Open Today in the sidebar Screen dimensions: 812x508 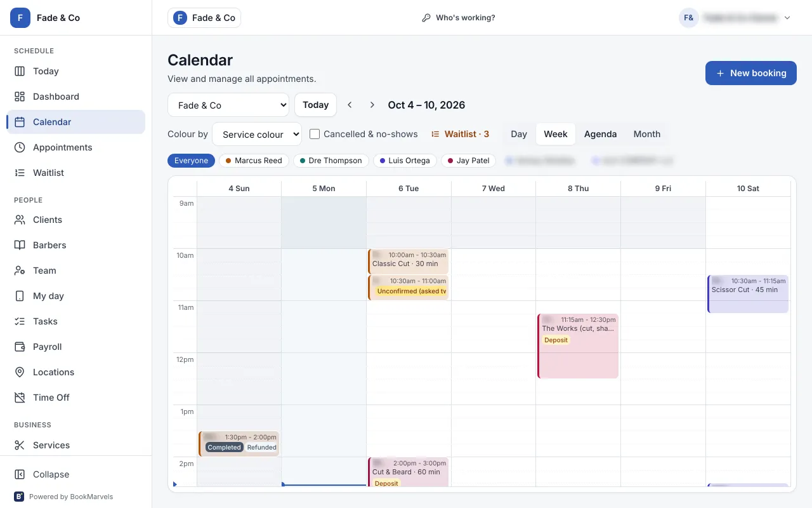(75, 71)
